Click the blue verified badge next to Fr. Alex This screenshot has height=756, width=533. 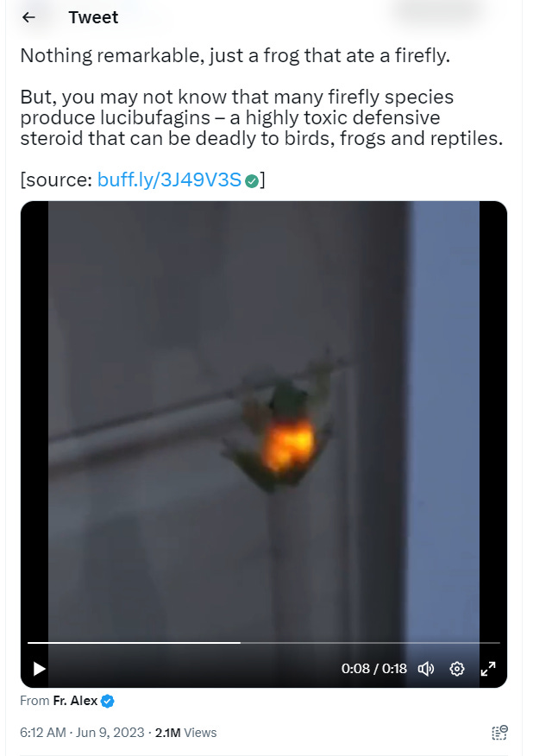[108, 701]
